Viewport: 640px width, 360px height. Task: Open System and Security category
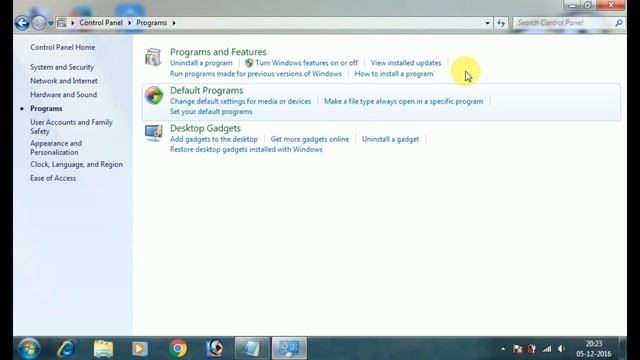[x=62, y=67]
